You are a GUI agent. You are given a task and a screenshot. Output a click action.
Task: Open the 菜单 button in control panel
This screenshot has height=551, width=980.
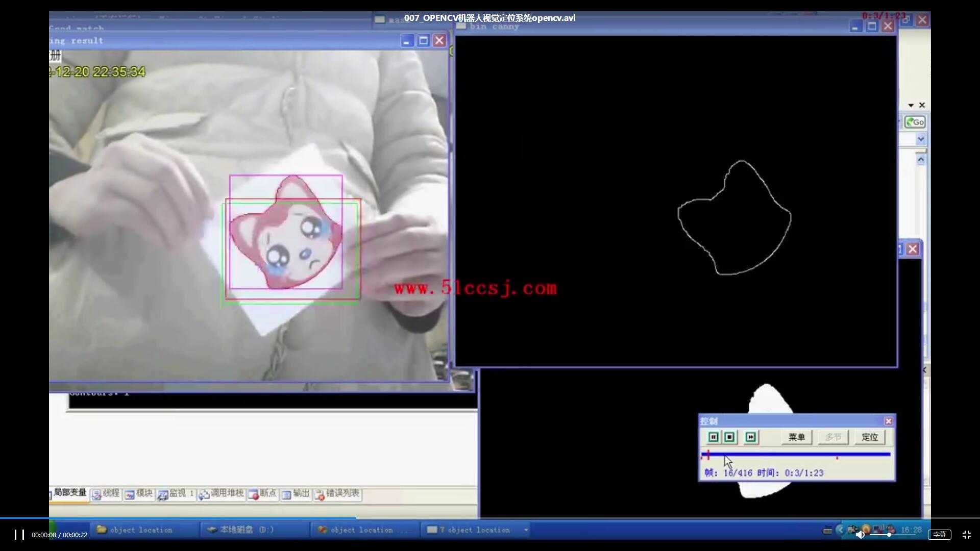[x=796, y=437]
